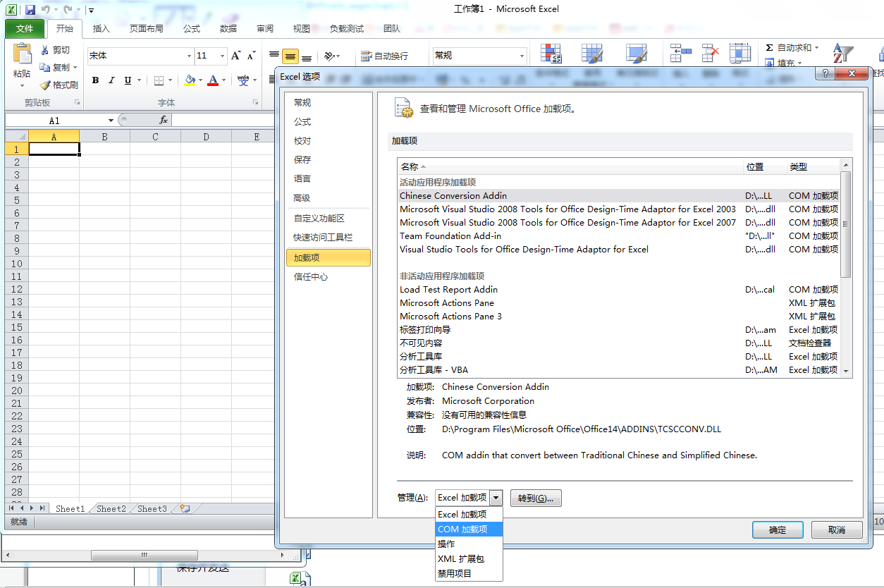
Task: Choose XML 扩展包 from the manage list
Action: click(469, 559)
